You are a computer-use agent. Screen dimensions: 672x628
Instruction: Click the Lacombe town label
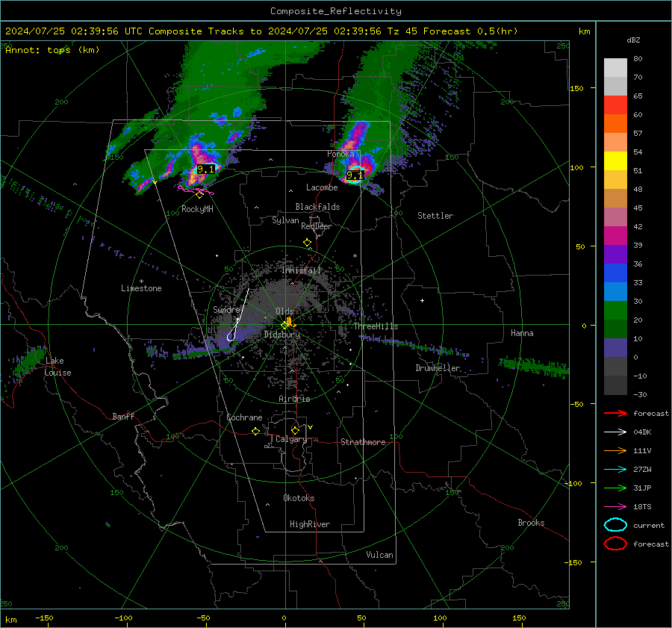pos(322,187)
